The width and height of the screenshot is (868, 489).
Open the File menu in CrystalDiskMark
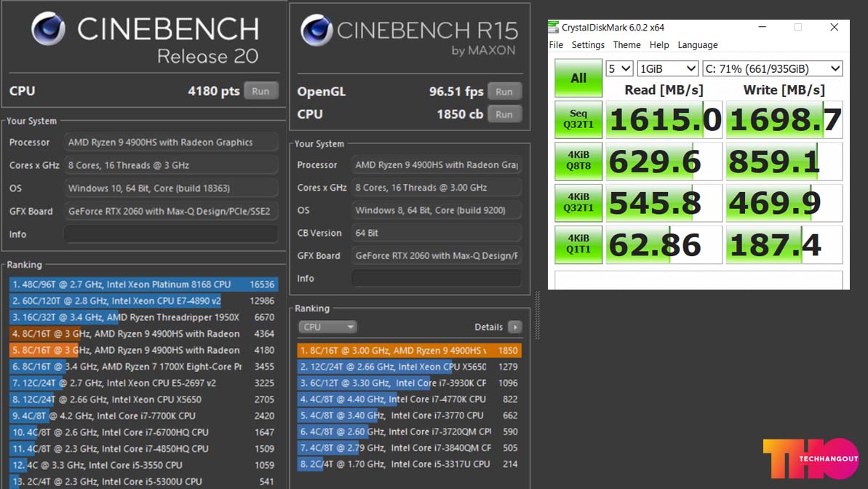tap(557, 45)
